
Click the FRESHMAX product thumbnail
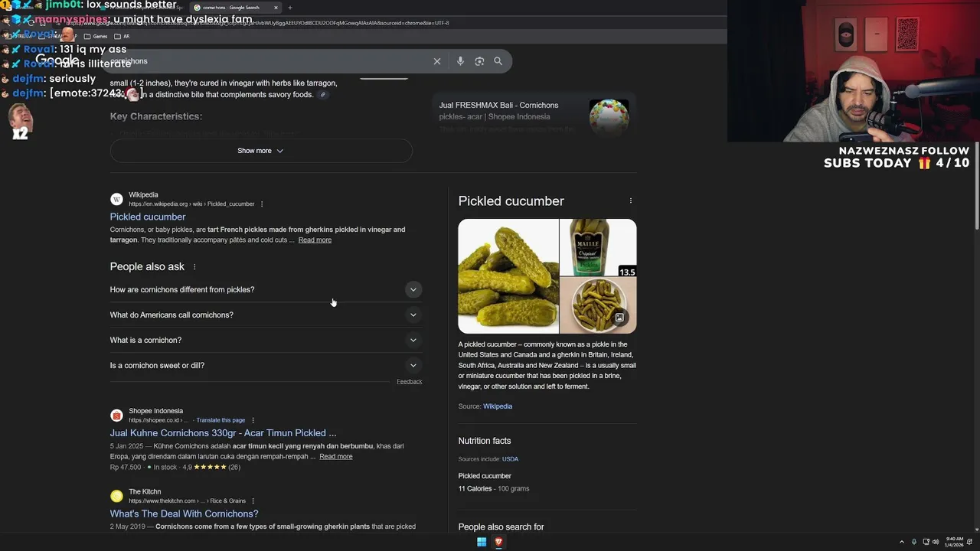(609, 116)
